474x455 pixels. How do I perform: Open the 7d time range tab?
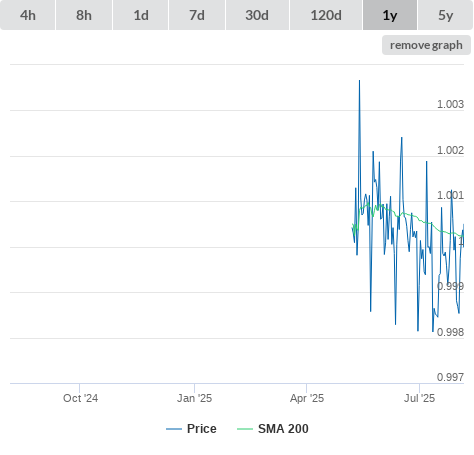tap(197, 15)
